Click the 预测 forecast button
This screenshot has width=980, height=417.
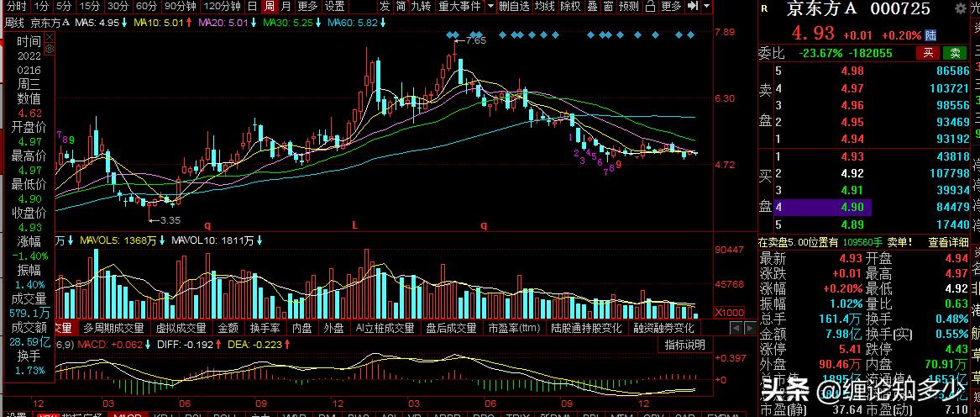pos(629,6)
